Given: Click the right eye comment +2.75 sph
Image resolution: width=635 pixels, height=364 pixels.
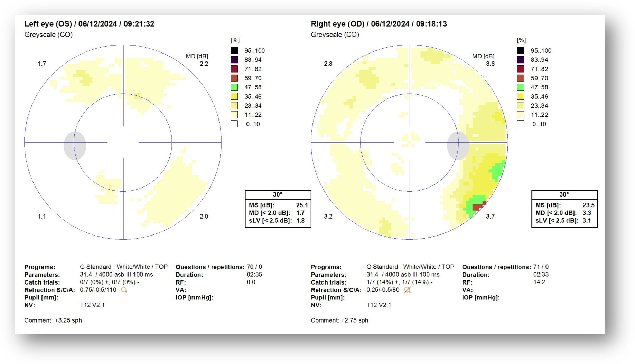Looking at the screenshot, I should [354, 320].
